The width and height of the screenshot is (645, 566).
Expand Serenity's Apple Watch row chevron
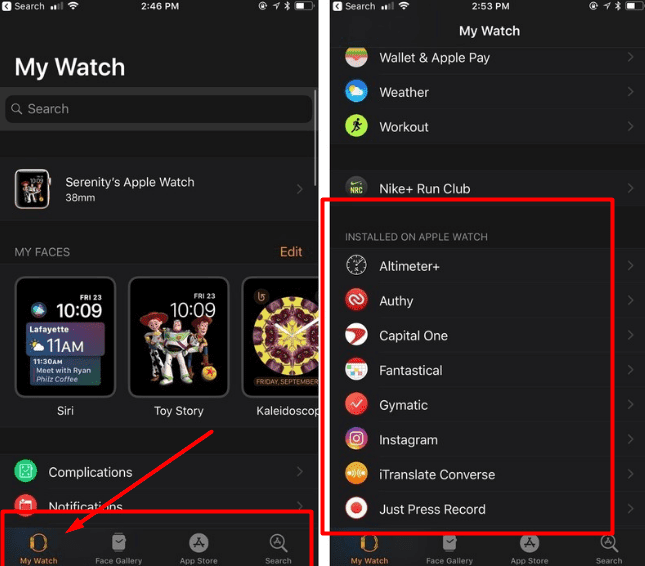[299, 189]
